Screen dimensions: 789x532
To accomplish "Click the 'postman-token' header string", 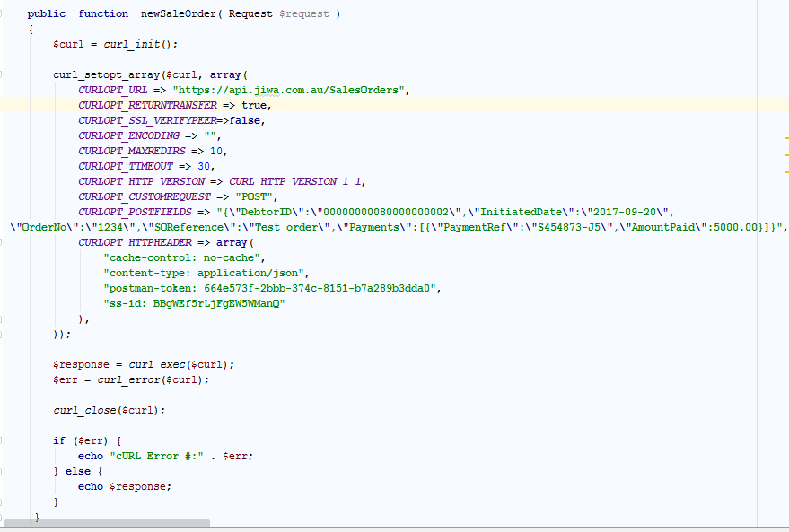I will tap(269, 288).
